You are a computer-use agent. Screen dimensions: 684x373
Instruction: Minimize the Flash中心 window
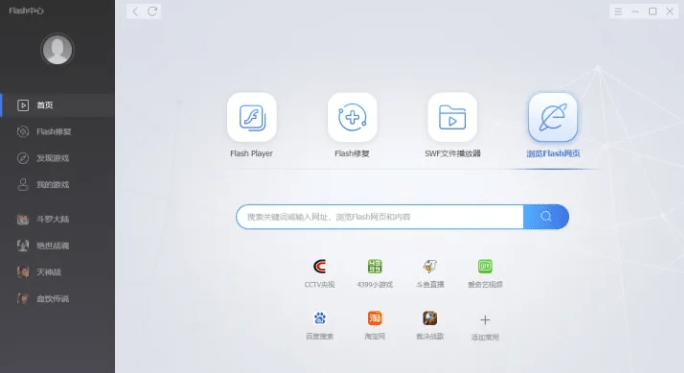click(x=635, y=11)
